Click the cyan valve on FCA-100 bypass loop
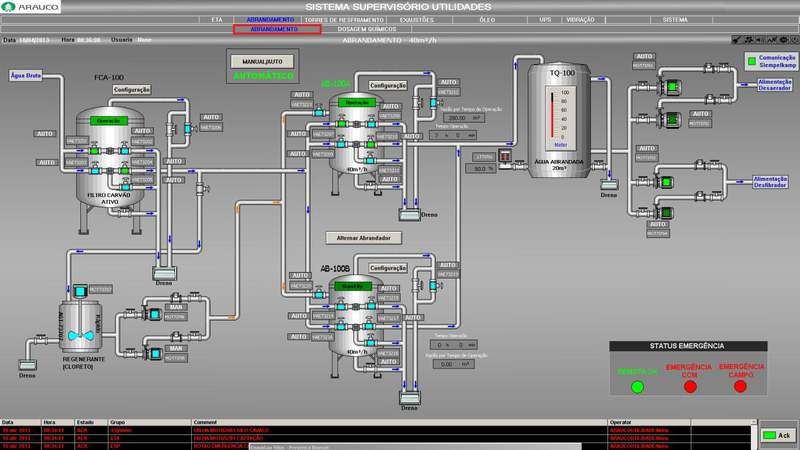Image resolution: width=800 pixels, height=450 pixels. point(189,128)
